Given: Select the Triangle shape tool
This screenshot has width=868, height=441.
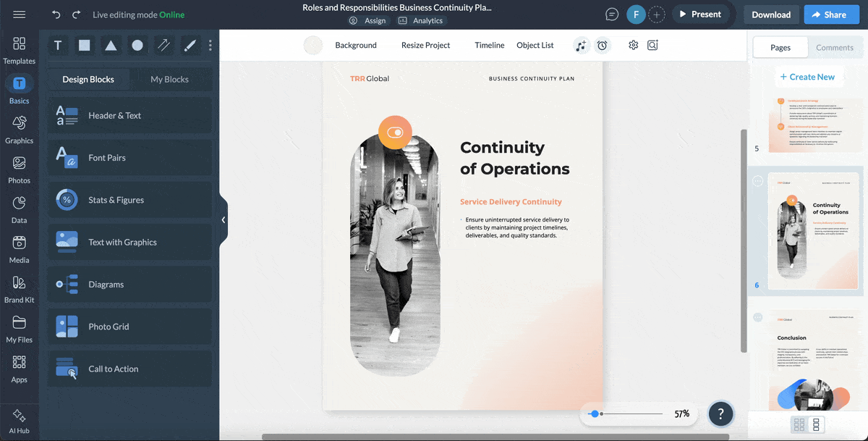Looking at the screenshot, I should [x=110, y=45].
